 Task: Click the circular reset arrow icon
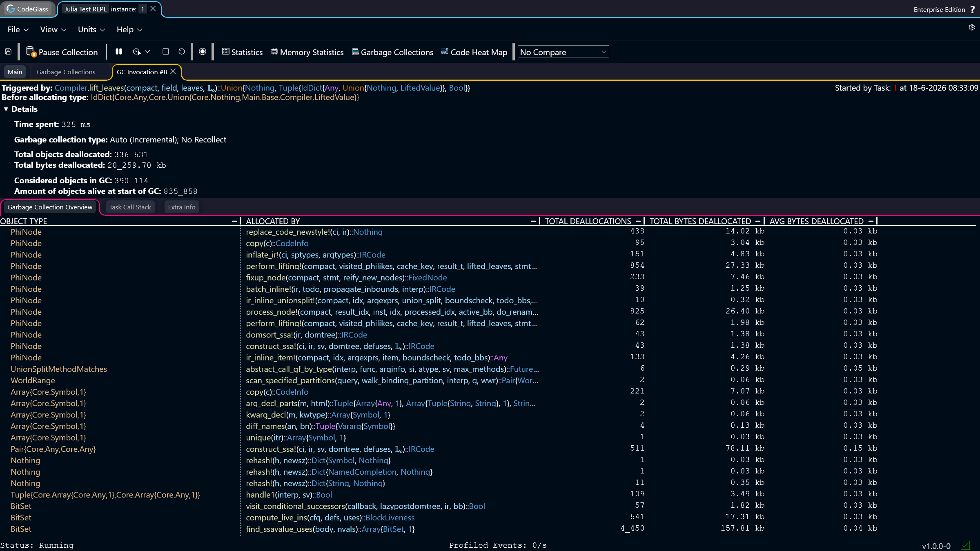pos(182,52)
